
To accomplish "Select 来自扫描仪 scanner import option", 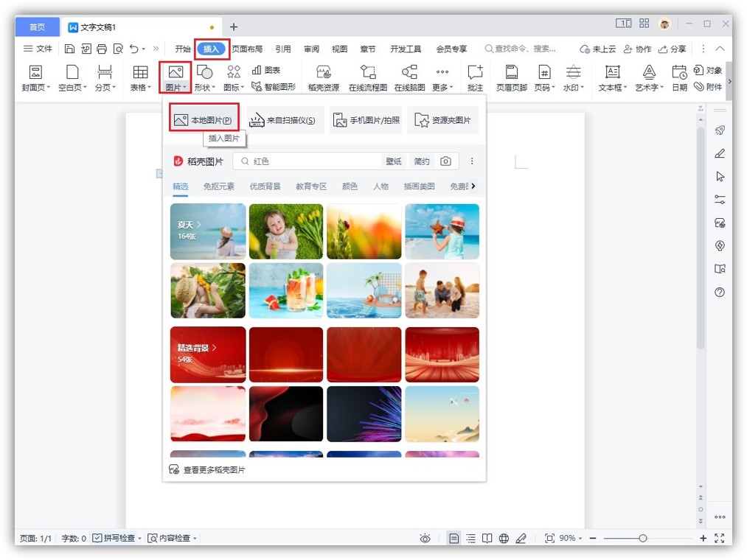I will click(x=285, y=120).
